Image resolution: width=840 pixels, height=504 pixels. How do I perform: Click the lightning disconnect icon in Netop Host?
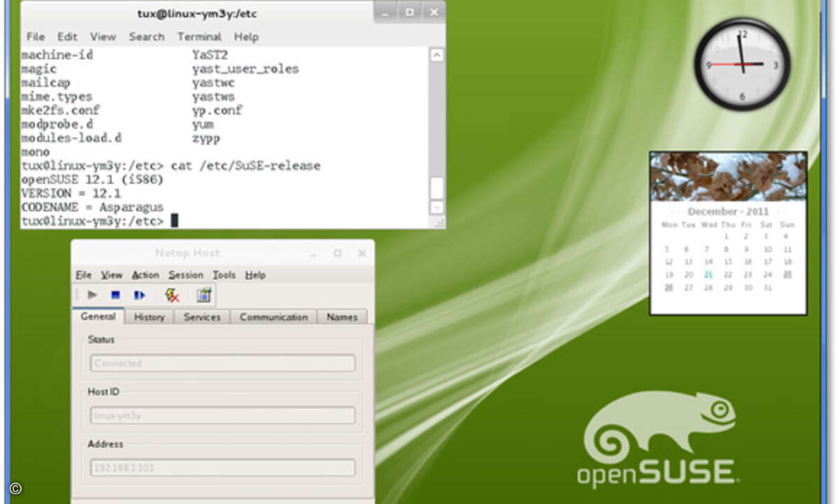pos(171,295)
